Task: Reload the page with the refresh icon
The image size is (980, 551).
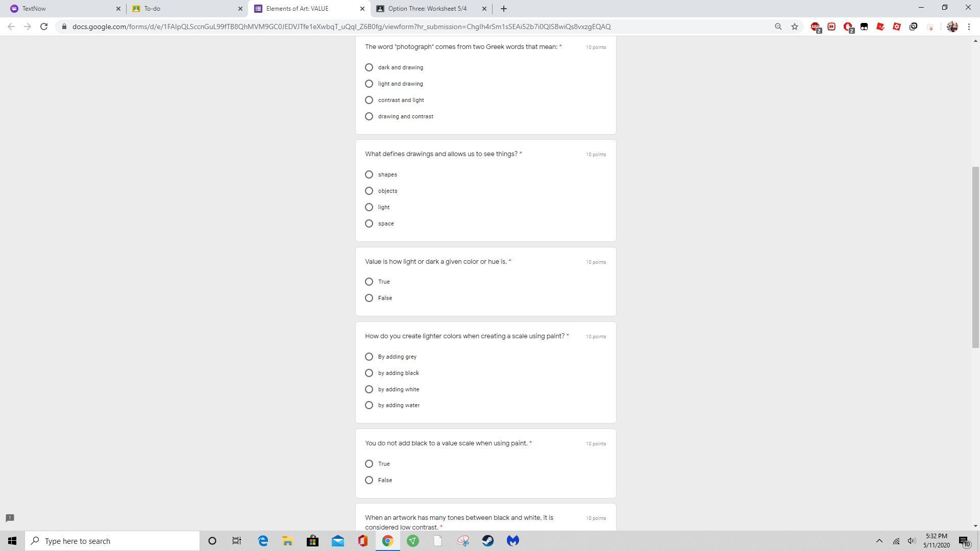Action: pos(44,27)
